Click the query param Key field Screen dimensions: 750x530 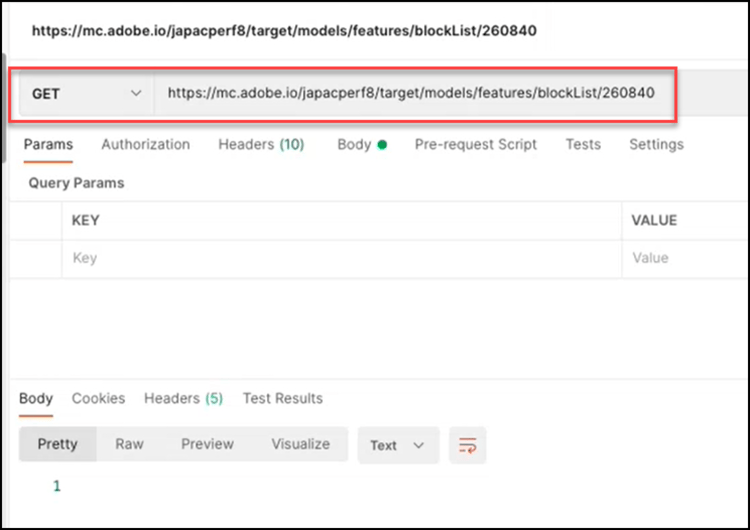[x=342, y=258]
